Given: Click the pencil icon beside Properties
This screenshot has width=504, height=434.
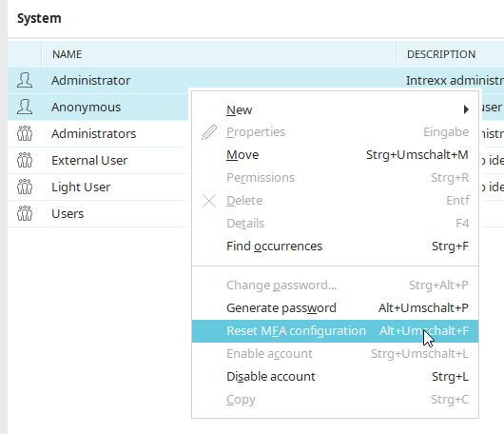Looking at the screenshot, I should pos(209,132).
